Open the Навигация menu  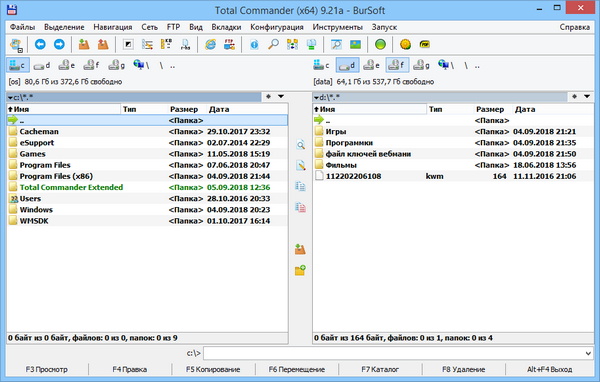pos(113,27)
